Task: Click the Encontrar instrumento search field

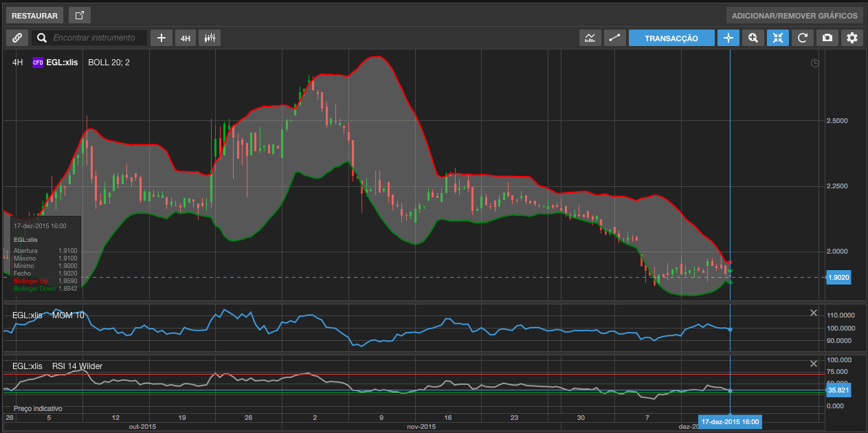Action: tap(98, 38)
